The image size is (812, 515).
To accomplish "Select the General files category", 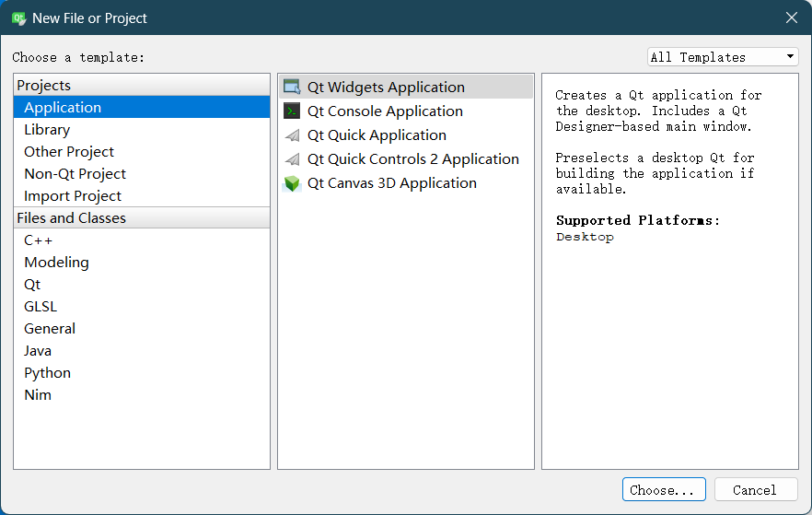I will point(142,329).
